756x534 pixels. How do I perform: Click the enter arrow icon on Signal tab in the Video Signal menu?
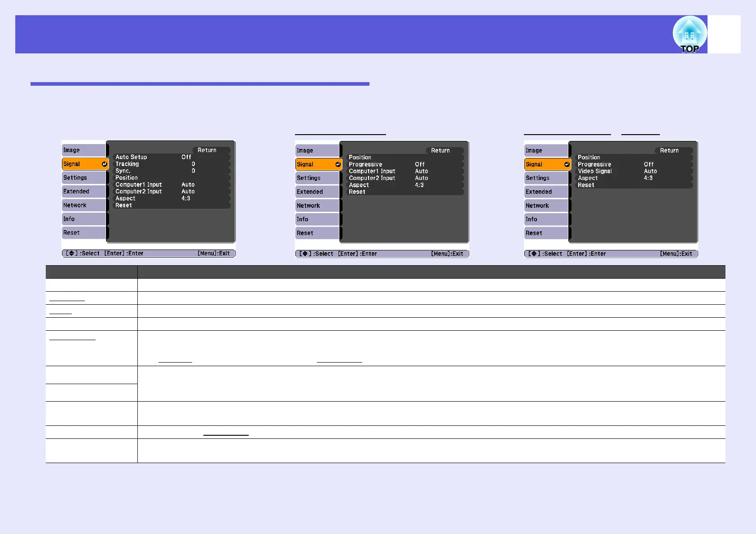click(567, 165)
